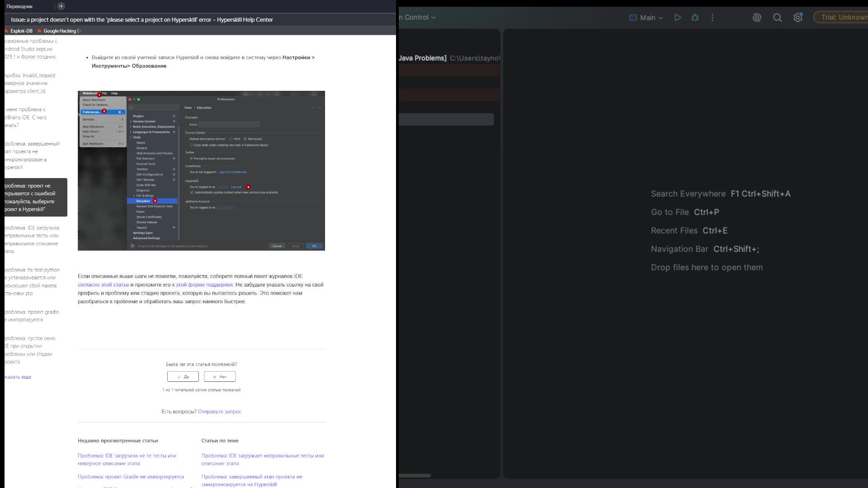Open the 'этой форме поддержки' link

[204, 285]
